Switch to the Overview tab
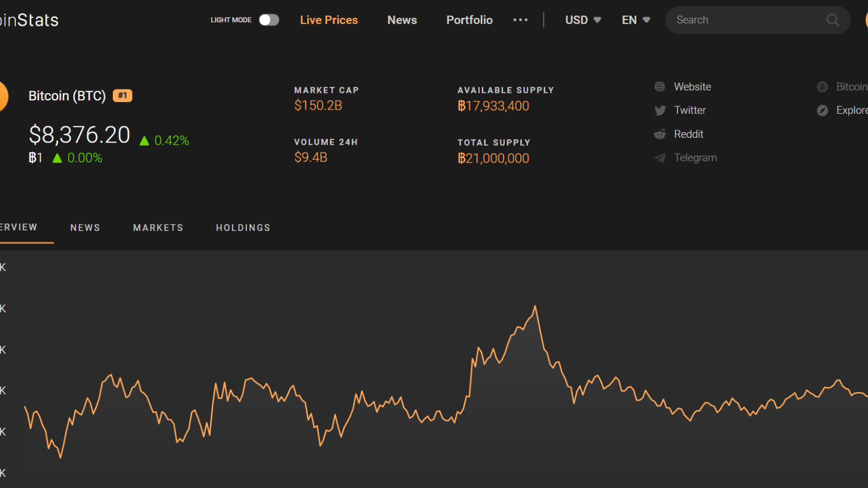The width and height of the screenshot is (868, 488). (18, 227)
